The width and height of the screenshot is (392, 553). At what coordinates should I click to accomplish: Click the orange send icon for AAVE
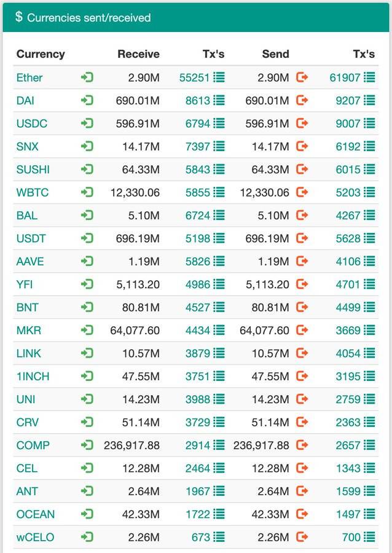coord(302,261)
